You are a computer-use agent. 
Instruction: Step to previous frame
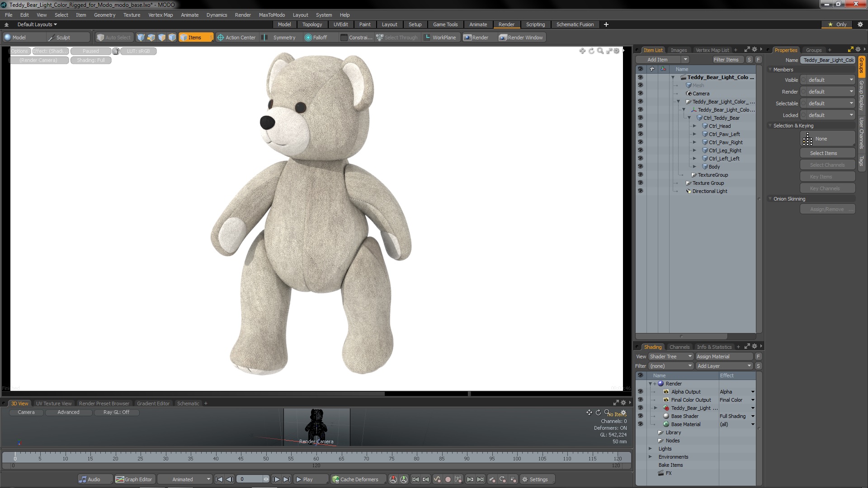[230, 479]
